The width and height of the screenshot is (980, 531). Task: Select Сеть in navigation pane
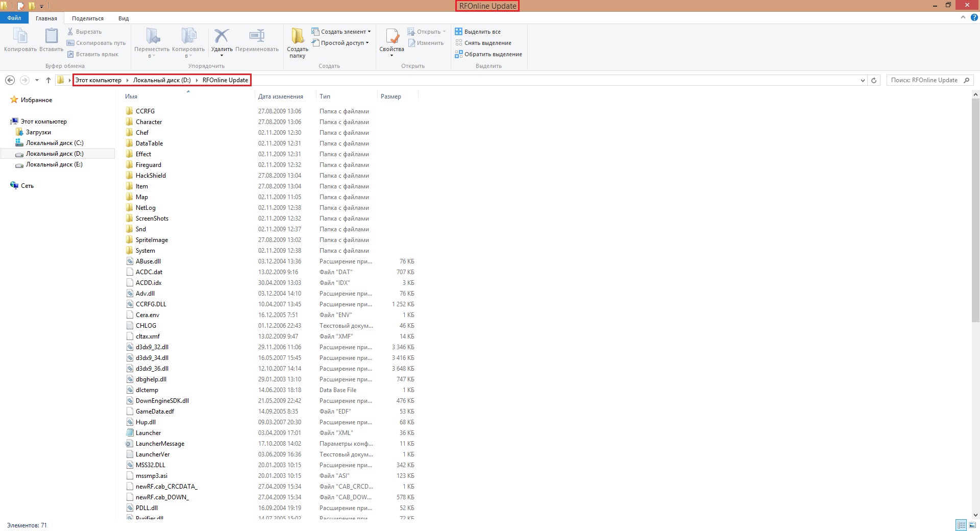(x=27, y=186)
